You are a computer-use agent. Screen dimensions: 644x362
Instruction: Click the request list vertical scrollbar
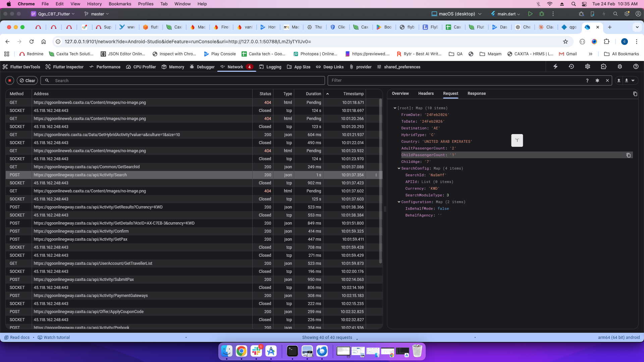coord(380,181)
